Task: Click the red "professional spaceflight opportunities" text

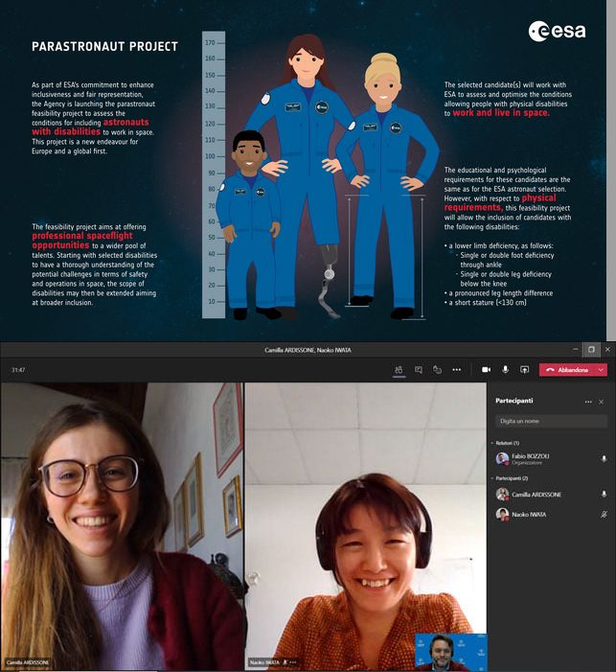Action: click(82, 241)
